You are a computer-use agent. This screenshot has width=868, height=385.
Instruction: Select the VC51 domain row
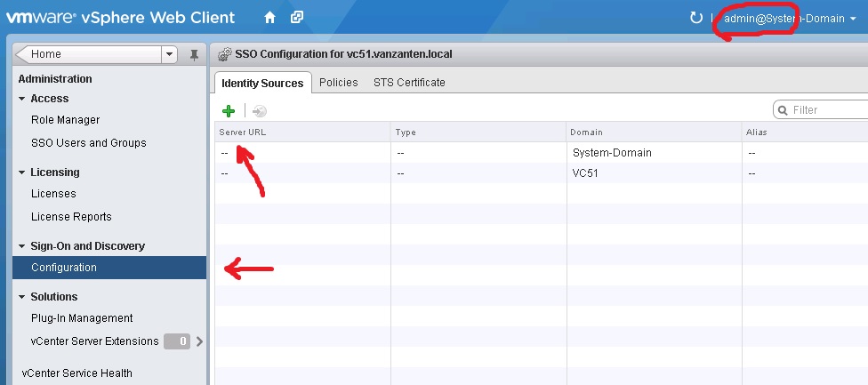pos(542,173)
